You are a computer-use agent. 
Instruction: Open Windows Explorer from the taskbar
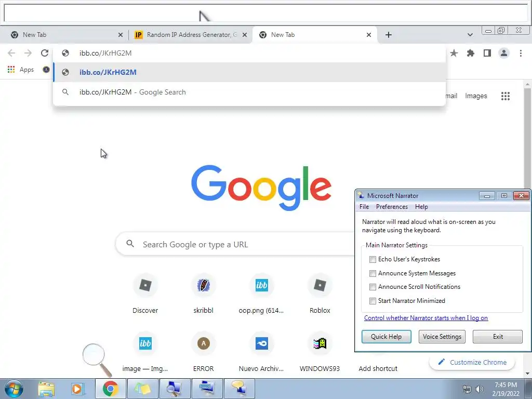46,389
